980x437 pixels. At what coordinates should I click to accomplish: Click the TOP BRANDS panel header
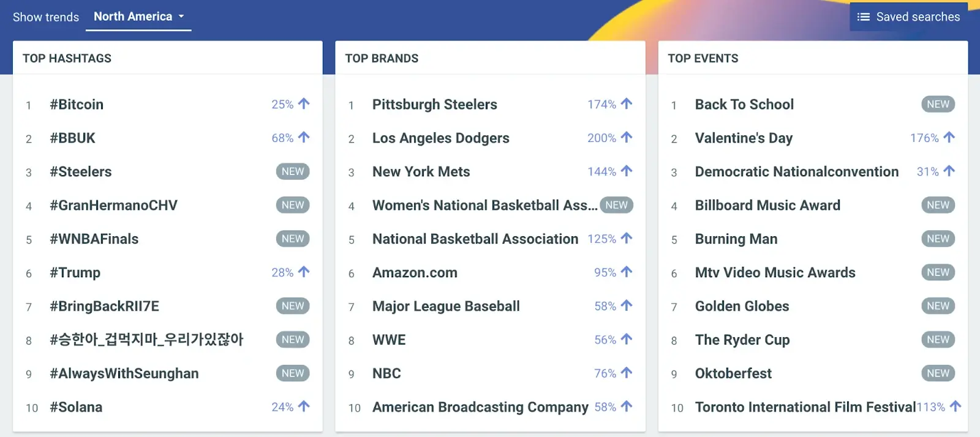pos(382,58)
